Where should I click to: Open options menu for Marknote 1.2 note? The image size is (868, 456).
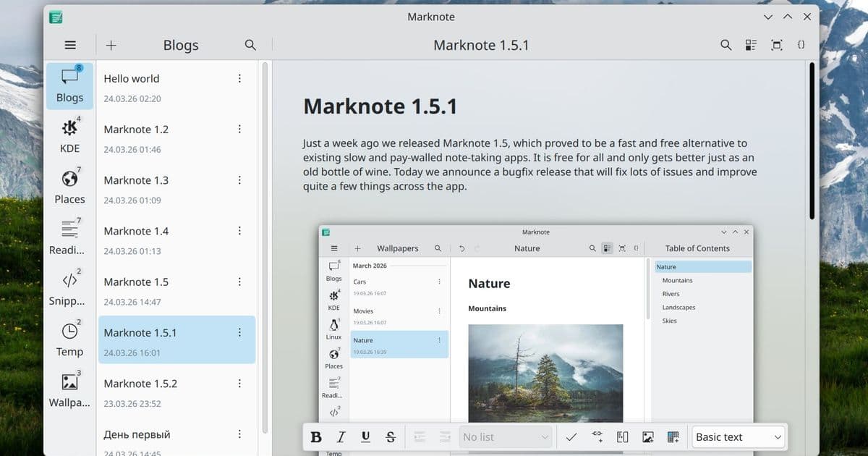[240, 129]
